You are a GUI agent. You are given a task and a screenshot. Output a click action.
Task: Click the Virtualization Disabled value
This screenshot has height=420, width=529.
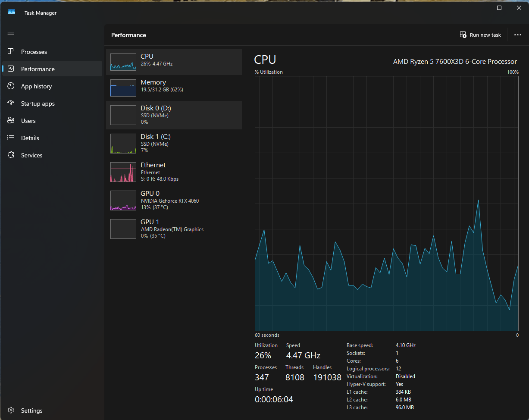tap(405, 376)
